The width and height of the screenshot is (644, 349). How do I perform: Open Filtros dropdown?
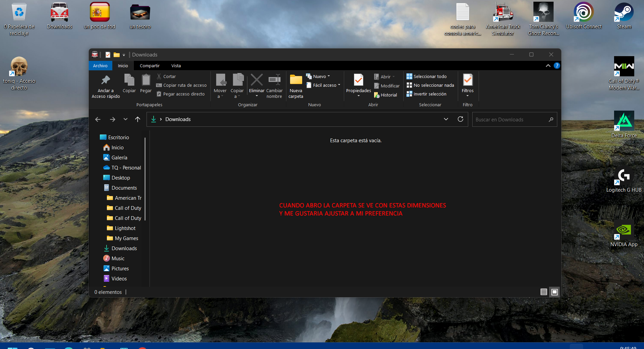[468, 86]
